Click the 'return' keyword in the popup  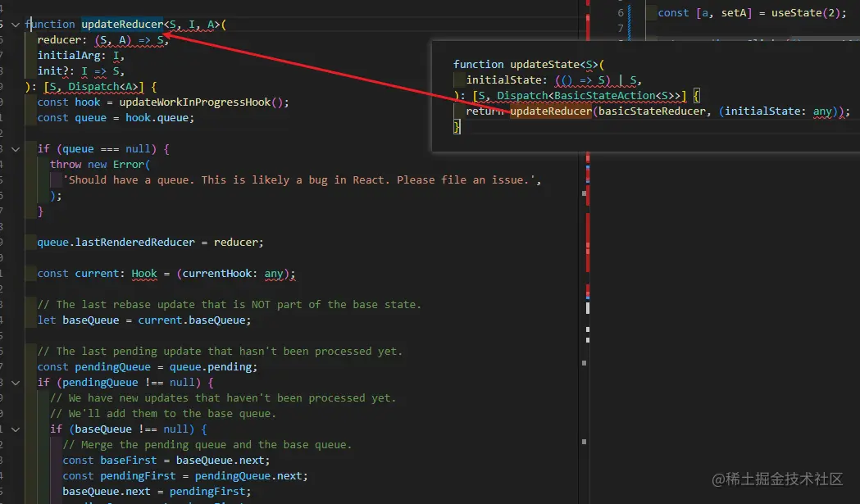click(x=485, y=111)
